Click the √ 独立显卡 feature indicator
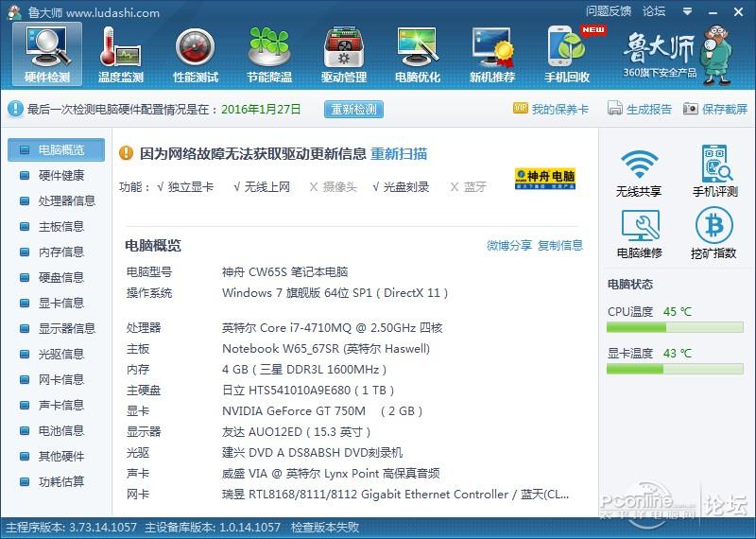This screenshot has width=756, height=539. [185, 186]
